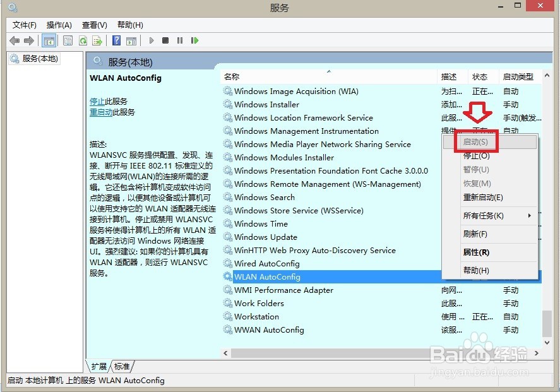Viewport: 560px width, 392px height.
Task: Open the 操作(A) menu
Action: point(59,25)
